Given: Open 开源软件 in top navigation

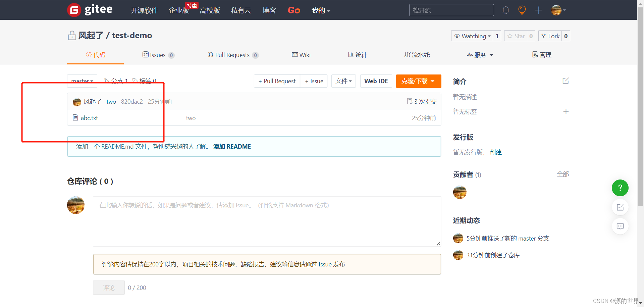Looking at the screenshot, I should 144,10.
